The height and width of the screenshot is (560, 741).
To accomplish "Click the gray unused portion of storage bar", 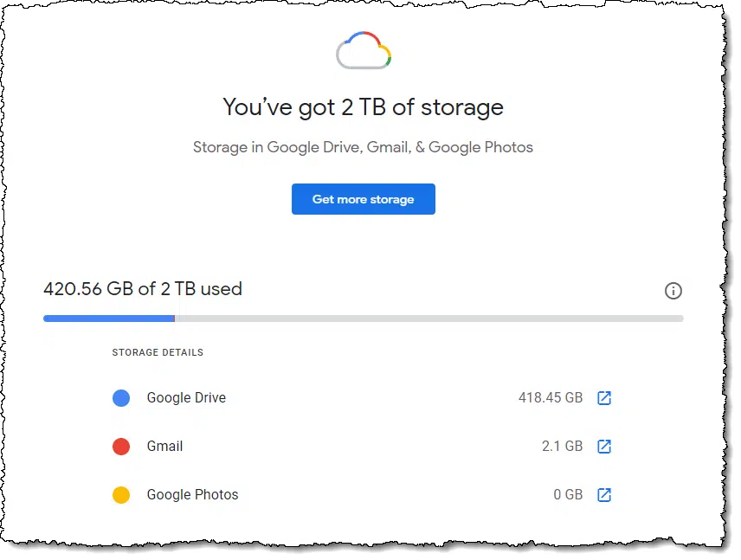I will [429, 319].
